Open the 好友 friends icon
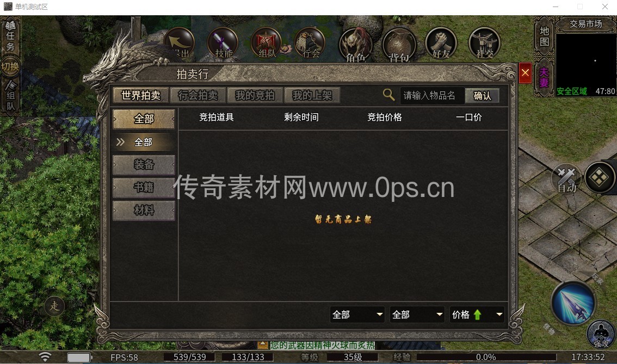 click(441, 44)
